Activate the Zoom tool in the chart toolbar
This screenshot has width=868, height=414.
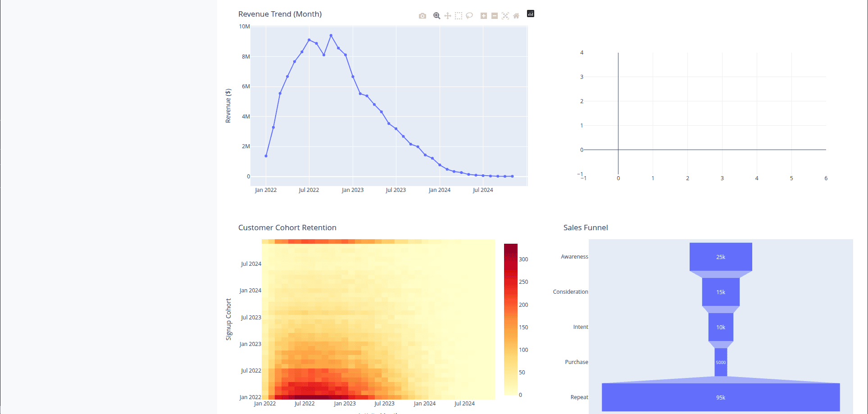click(436, 15)
